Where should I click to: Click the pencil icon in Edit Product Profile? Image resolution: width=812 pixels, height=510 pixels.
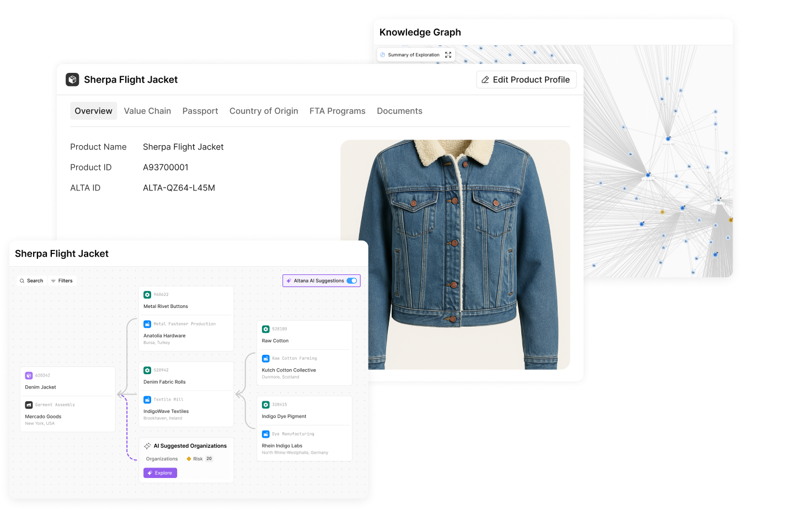(x=485, y=79)
